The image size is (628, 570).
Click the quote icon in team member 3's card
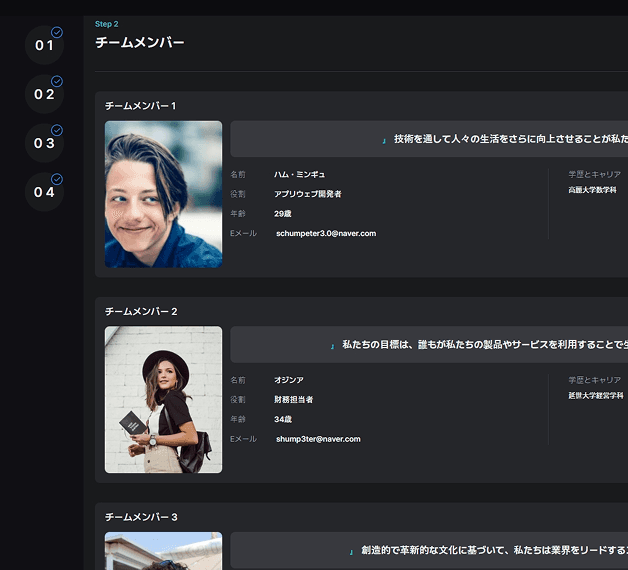pyautogui.click(x=351, y=552)
